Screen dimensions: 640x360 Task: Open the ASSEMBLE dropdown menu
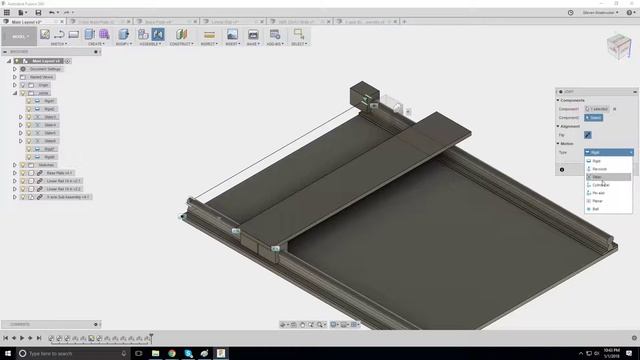pos(150,44)
